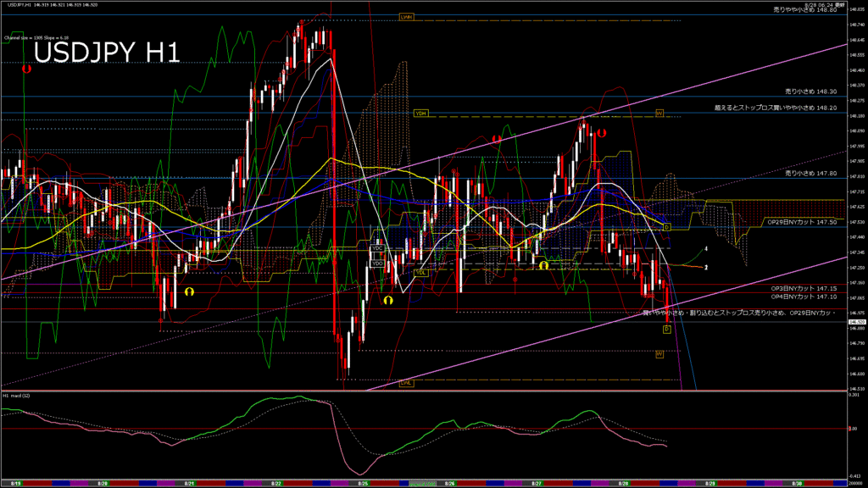Click the 148.460 price axis value
Screen dimensions: 868x488
click(x=858, y=70)
